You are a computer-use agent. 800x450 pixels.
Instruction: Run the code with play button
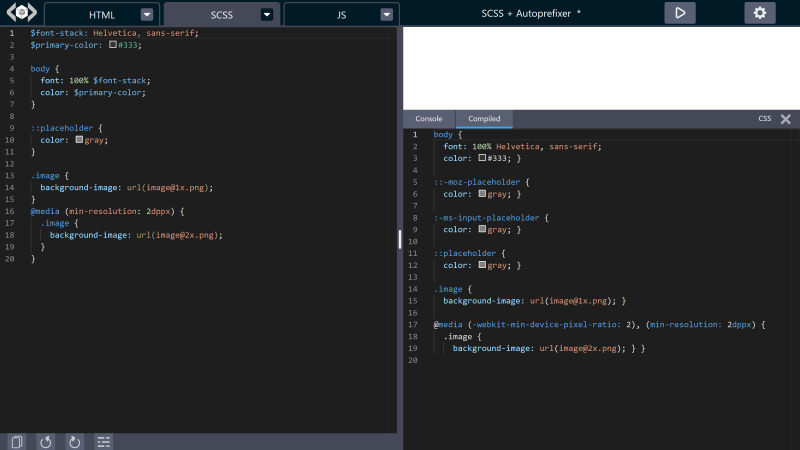point(680,13)
